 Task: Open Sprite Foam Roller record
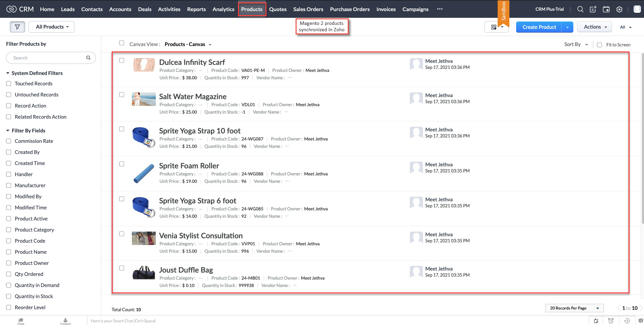(x=189, y=166)
